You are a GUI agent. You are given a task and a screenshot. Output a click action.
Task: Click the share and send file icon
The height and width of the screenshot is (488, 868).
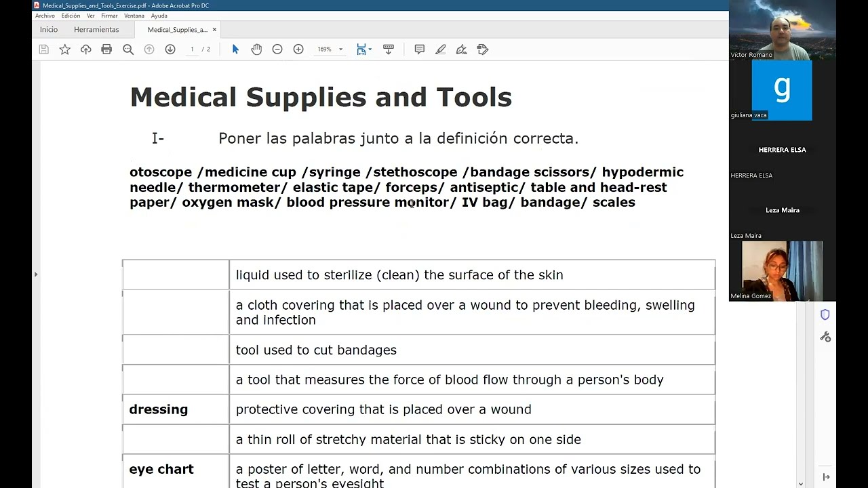(x=483, y=49)
